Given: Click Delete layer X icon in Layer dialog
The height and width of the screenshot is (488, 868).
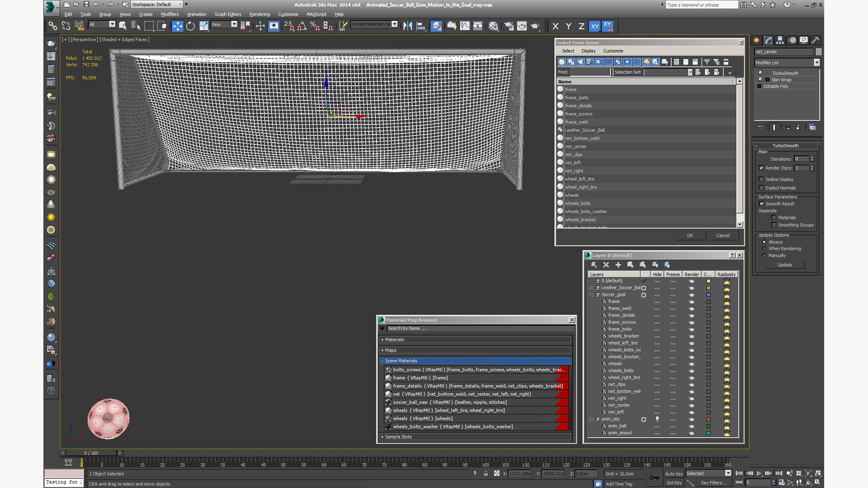Looking at the screenshot, I should [x=606, y=265].
